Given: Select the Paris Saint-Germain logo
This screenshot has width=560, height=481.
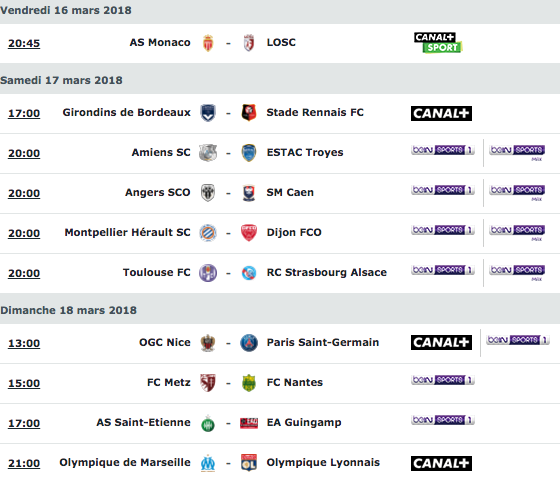Looking at the screenshot, I should 249,343.
